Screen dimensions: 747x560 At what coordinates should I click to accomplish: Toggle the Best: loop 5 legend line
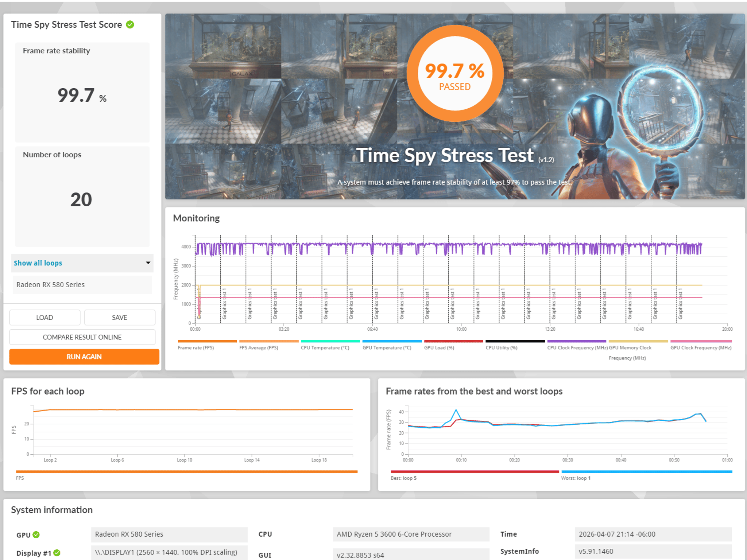click(x=475, y=475)
